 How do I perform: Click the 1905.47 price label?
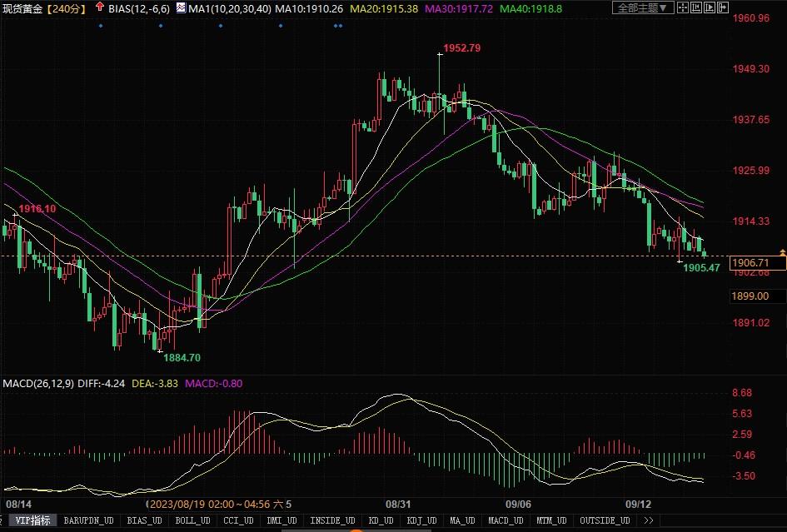(x=701, y=267)
